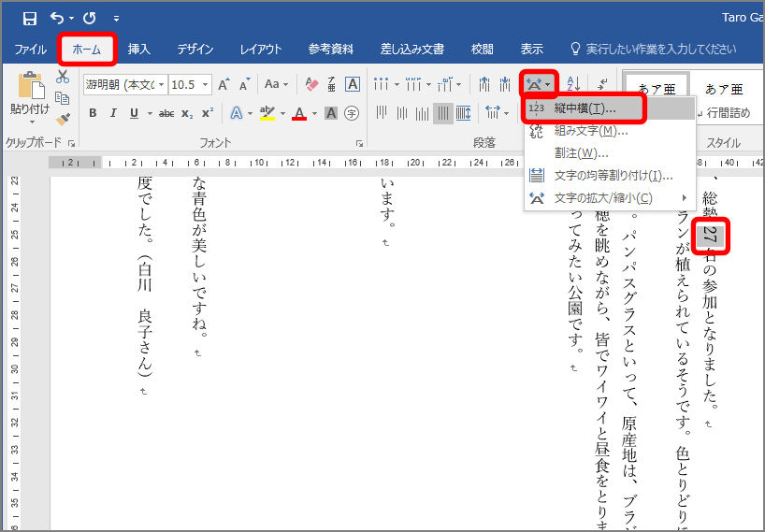Apply the red font color
Viewport: 765px width, 532px height.
pyautogui.click(x=299, y=114)
